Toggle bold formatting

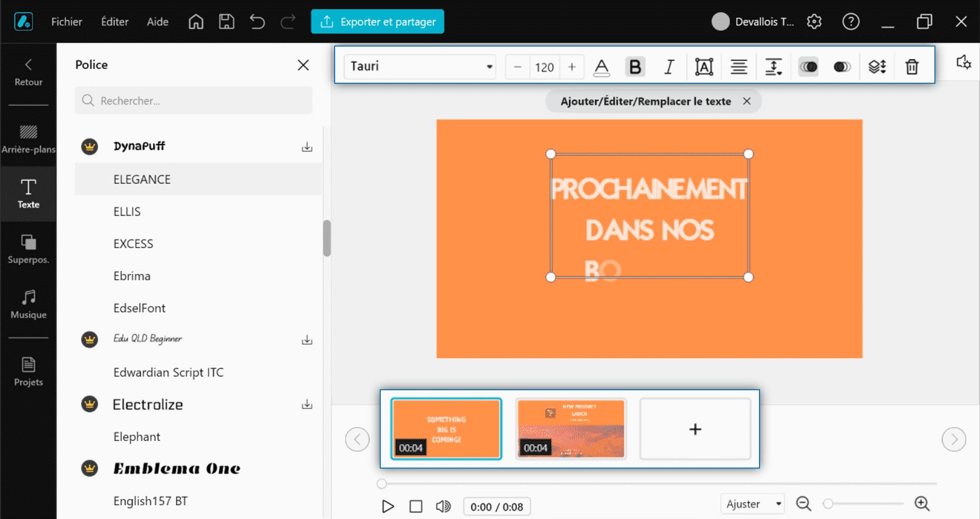point(635,67)
